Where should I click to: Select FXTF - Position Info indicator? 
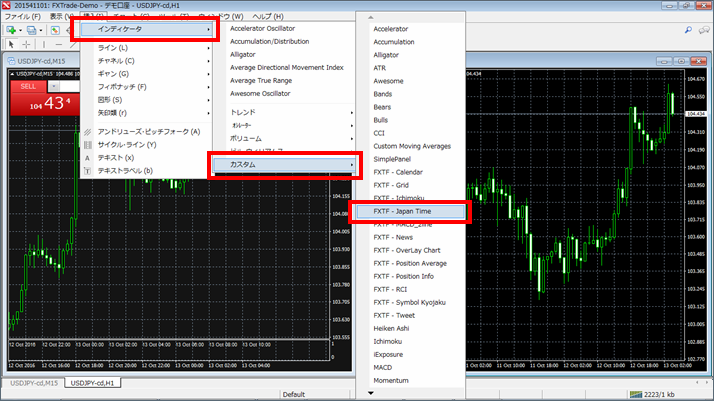click(403, 276)
